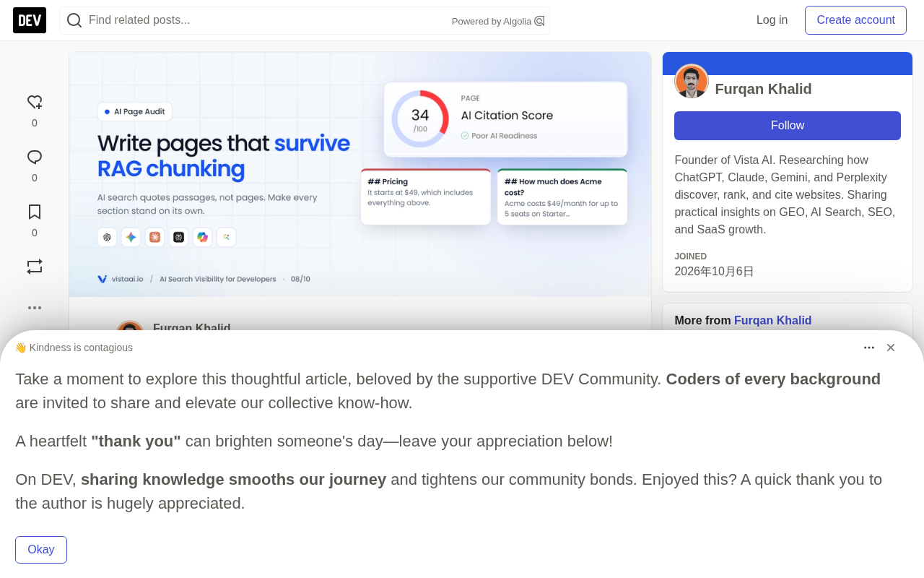Click the joined date 2026年10月6日
Image resolution: width=924 pixels, height=578 pixels.
tap(714, 272)
